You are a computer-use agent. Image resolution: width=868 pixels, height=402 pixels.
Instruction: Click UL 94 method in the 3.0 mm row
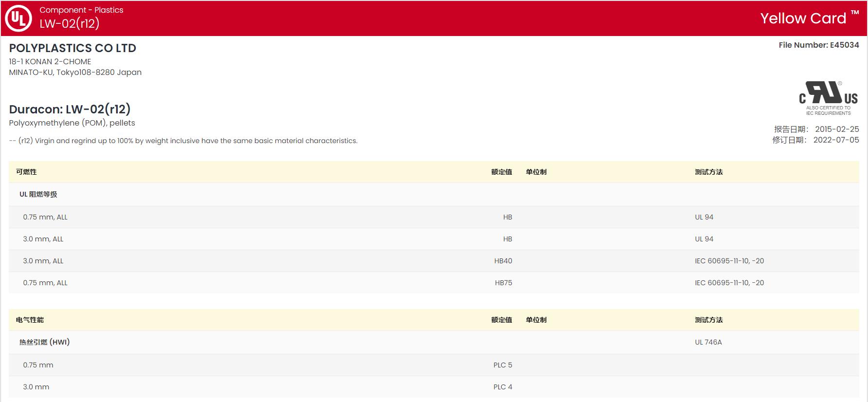pos(704,239)
